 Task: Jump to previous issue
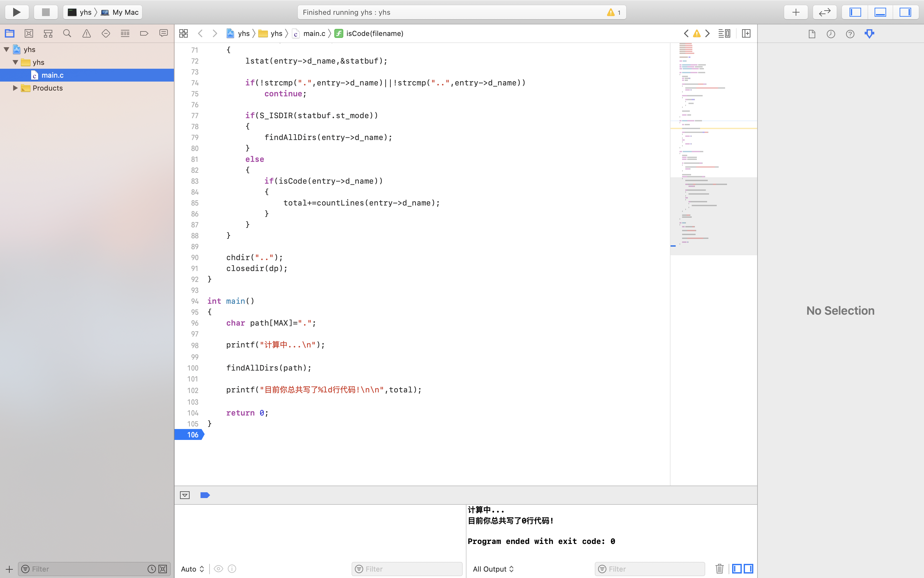pyautogui.click(x=686, y=34)
